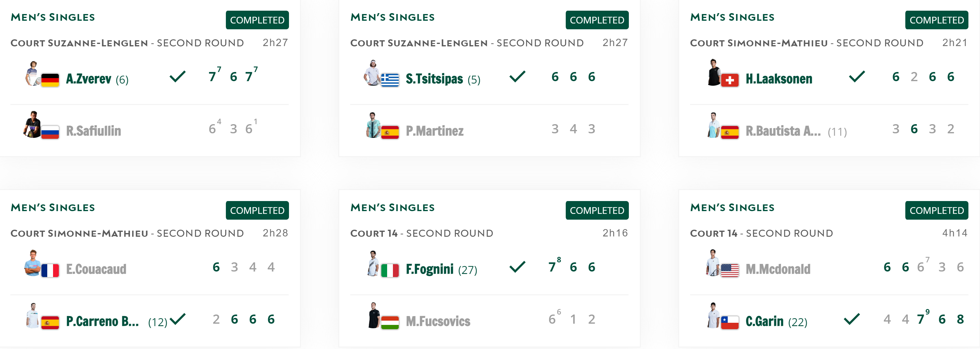Click the Italian flag beside F.Fognini

(x=390, y=270)
